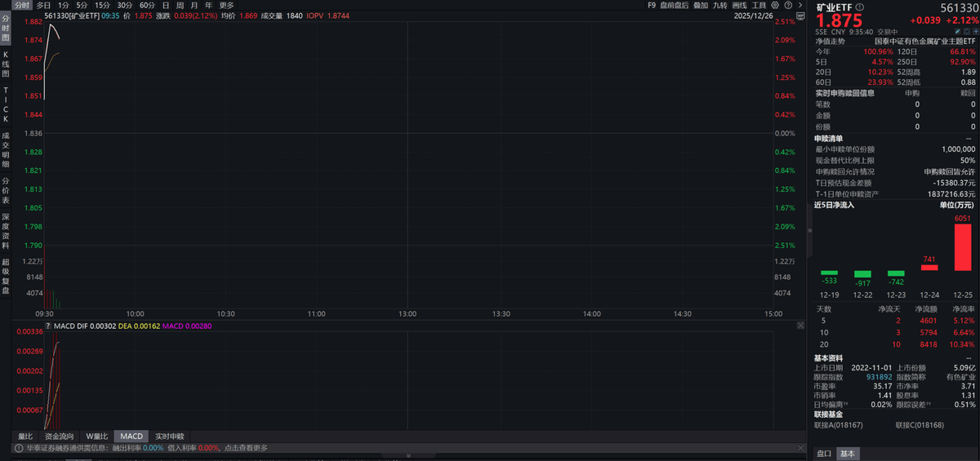
Task: Select the 实时申赎 tab below the chart
Action: coord(170,437)
